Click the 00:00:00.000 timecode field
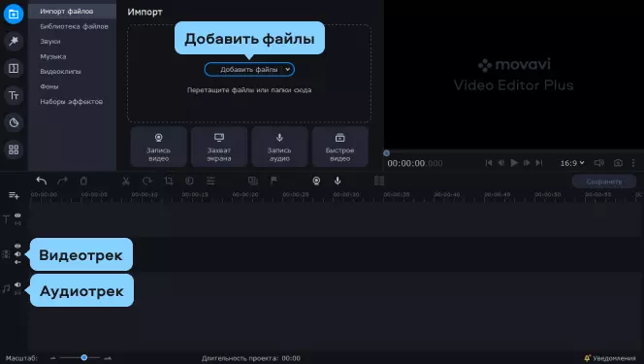Viewport: 644px width, 364px height. [415, 163]
